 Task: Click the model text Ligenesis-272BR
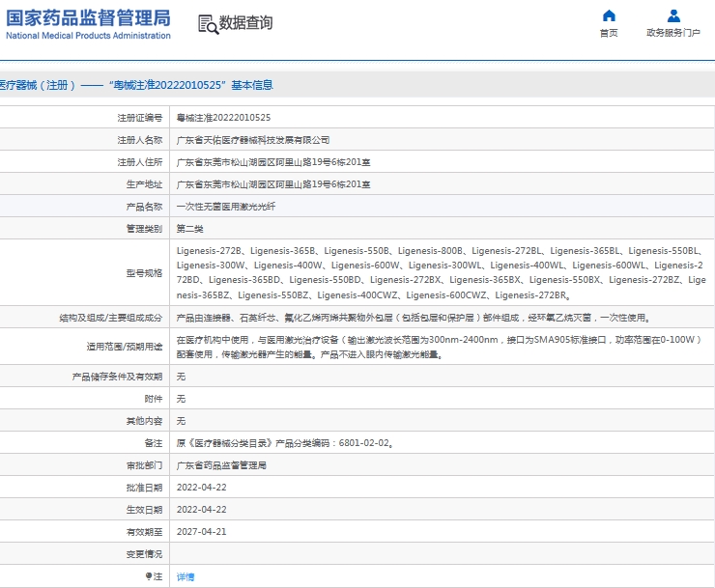coord(530,295)
